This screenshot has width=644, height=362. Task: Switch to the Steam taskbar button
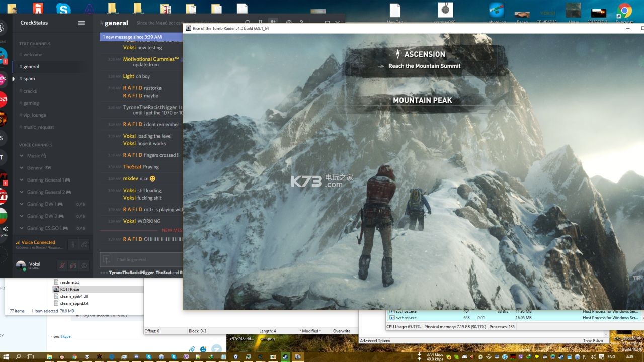285,357
